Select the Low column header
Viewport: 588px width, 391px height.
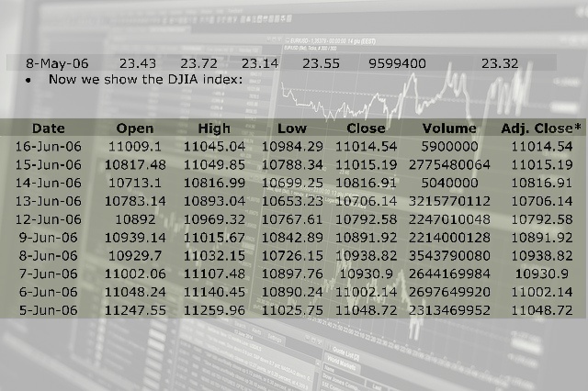[x=291, y=128]
